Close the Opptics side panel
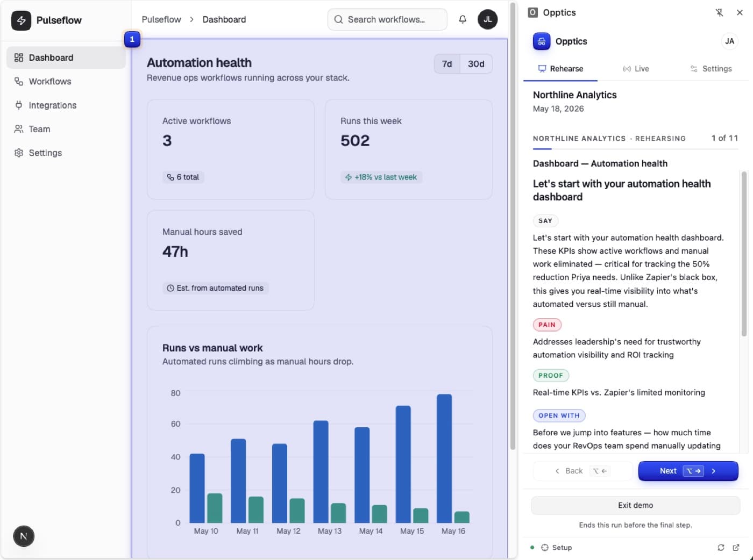 (740, 12)
